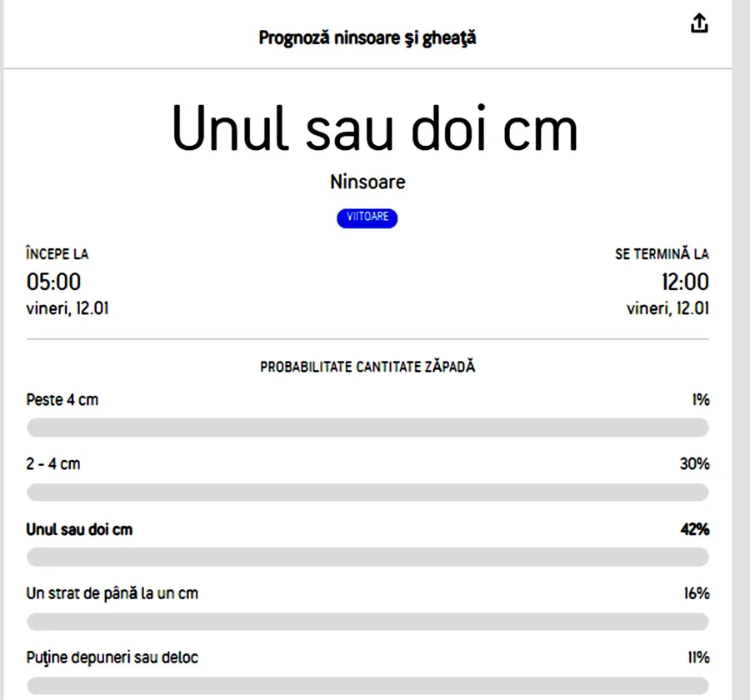The width and height of the screenshot is (750, 700).
Task: Click the "SE TERMINĂ LA" label
Action: 662,254
